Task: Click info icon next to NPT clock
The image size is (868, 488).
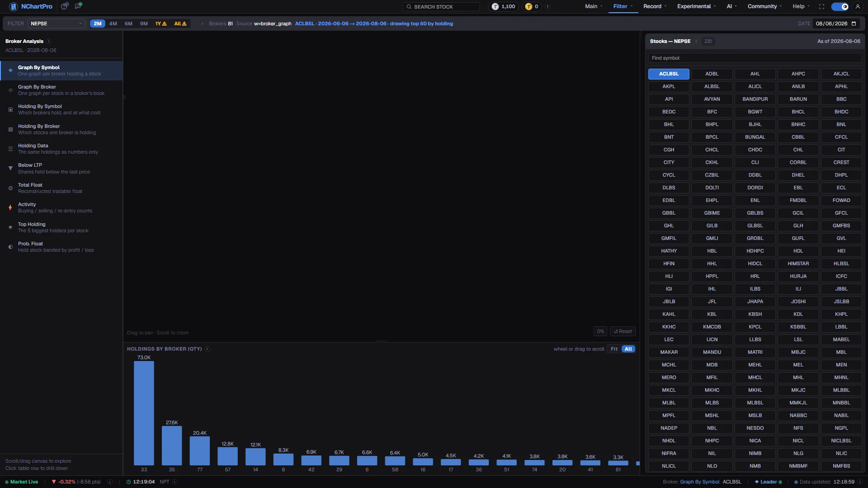Action: 175,482
